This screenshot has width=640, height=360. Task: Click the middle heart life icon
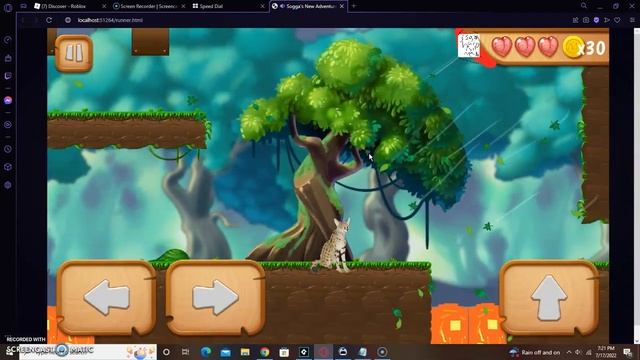point(525,47)
